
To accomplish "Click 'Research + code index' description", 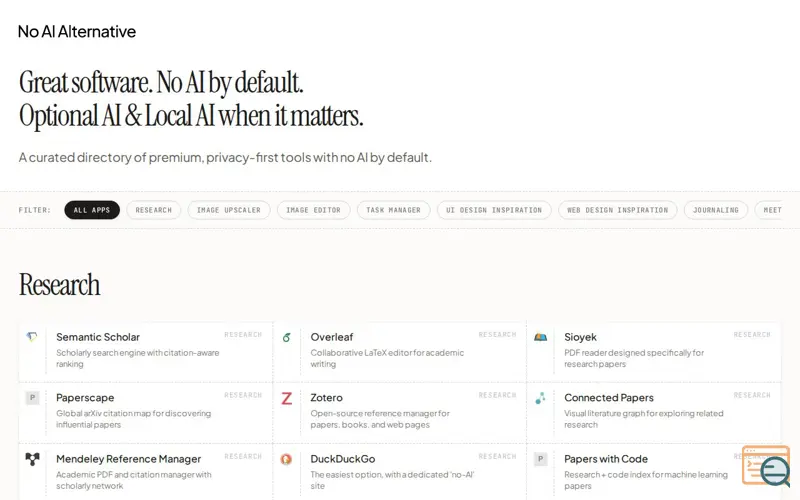I will click(646, 480).
